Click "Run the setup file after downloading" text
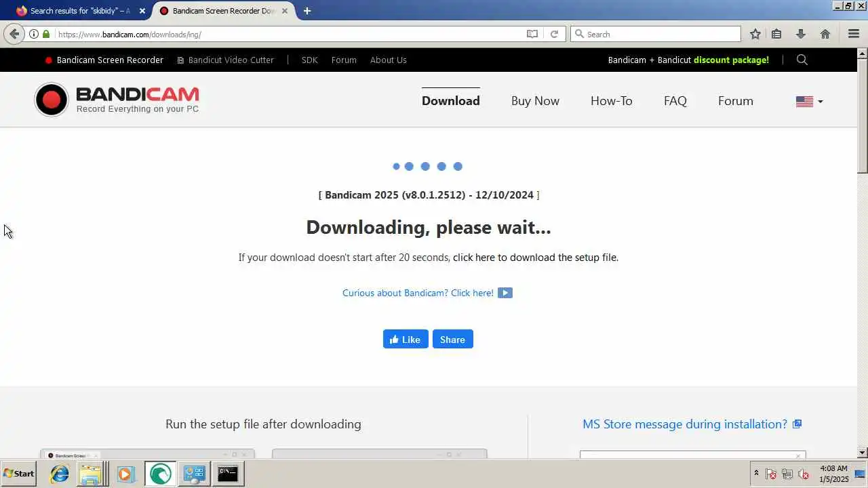868x488 pixels. (x=263, y=424)
